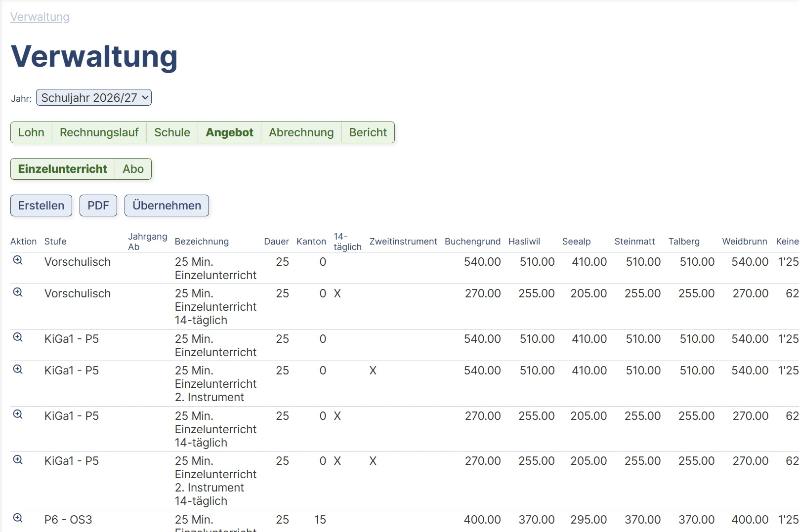Open magnifier icon of first KiGa1 - P5 row
Image resolution: width=799 pixels, height=532 pixels.
(18, 337)
